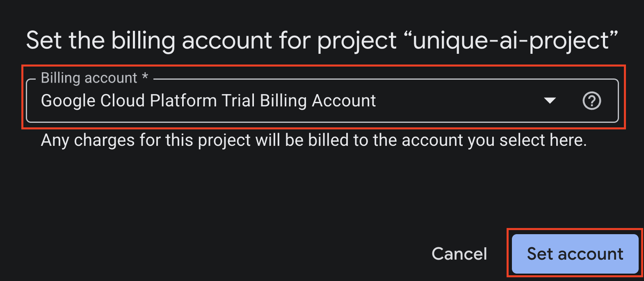Screen dimensions: 644x281
Task: Click inside the Billing account field
Action: [x=246, y=101]
